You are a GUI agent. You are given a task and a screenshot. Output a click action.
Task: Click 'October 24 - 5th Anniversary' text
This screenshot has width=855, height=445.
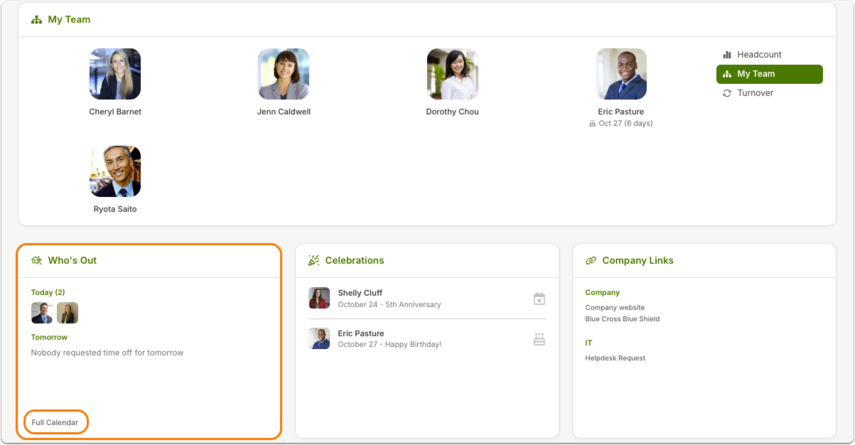coord(389,305)
